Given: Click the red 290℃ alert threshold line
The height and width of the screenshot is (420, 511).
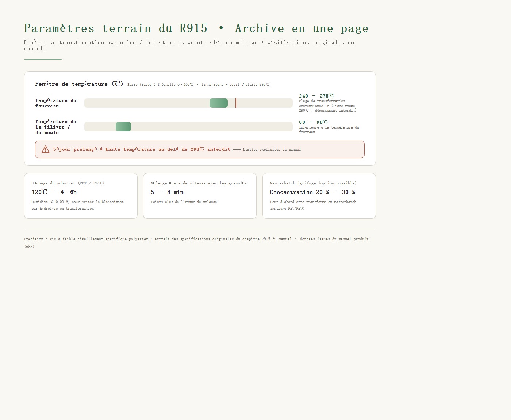Looking at the screenshot, I should [x=236, y=103].
